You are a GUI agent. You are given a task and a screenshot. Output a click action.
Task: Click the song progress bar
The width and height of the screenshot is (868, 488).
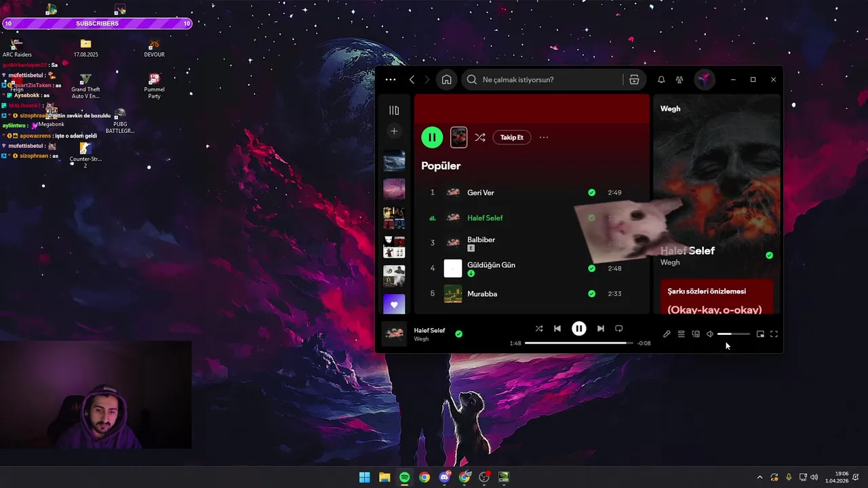578,343
